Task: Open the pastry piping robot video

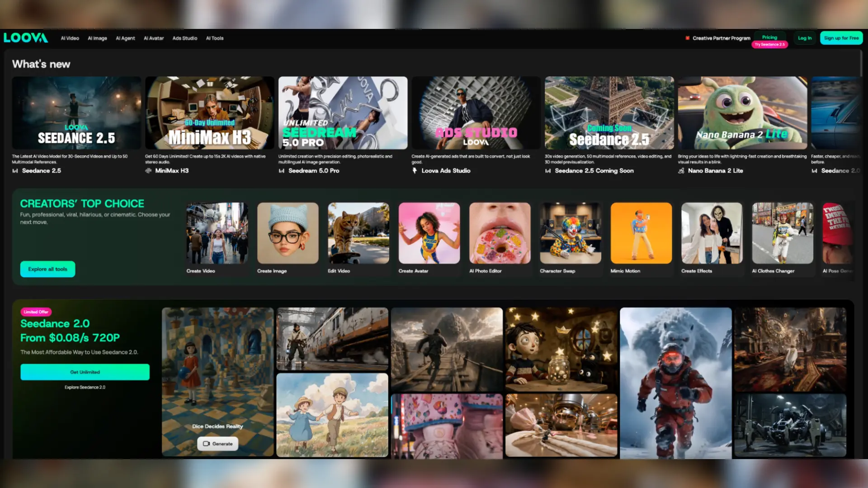Action: click(x=561, y=425)
